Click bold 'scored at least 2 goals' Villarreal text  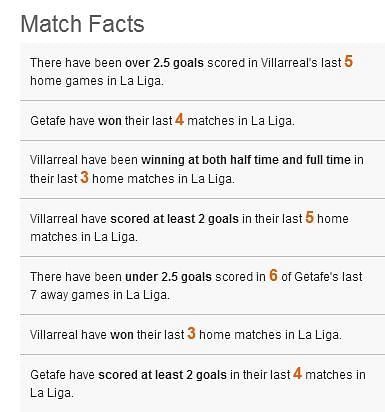pyautogui.click(x=174, y=219)
